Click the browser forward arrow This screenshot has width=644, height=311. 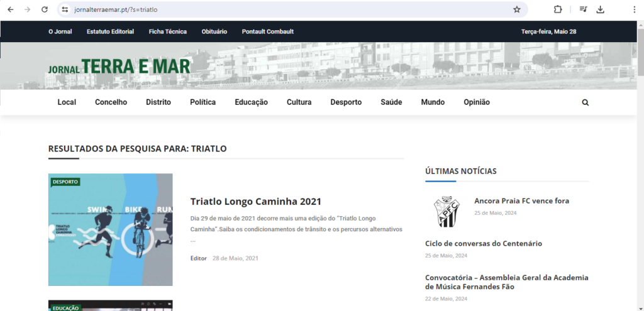[x=28, y=9]
